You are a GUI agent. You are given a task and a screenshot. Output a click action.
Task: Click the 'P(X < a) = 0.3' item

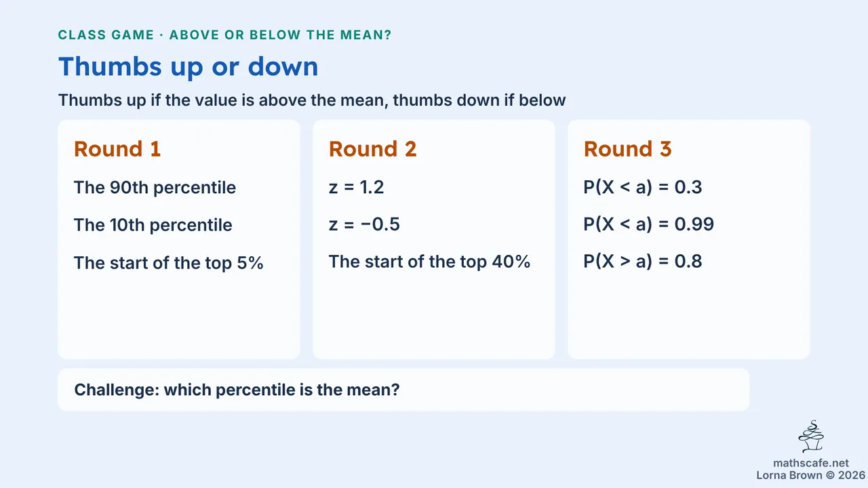point(643,187)
